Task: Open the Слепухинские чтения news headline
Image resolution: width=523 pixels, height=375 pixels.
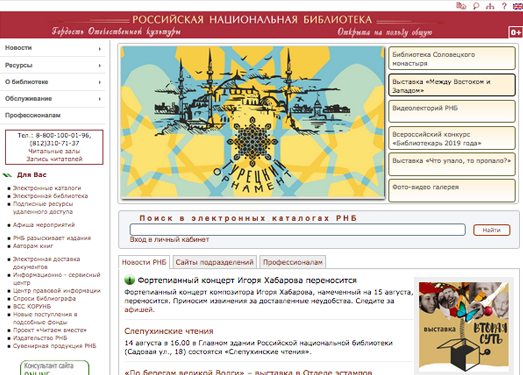Action: point(169,331)
